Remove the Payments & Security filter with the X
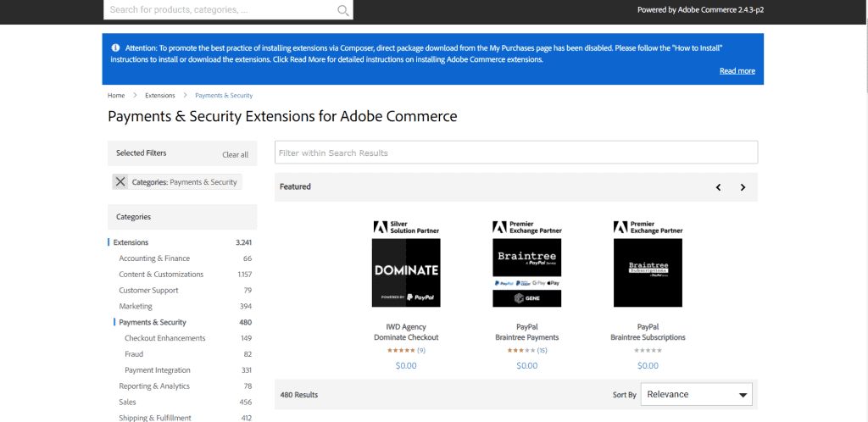Viewport: 868px width, 422px height. click(x=120, y=182)
